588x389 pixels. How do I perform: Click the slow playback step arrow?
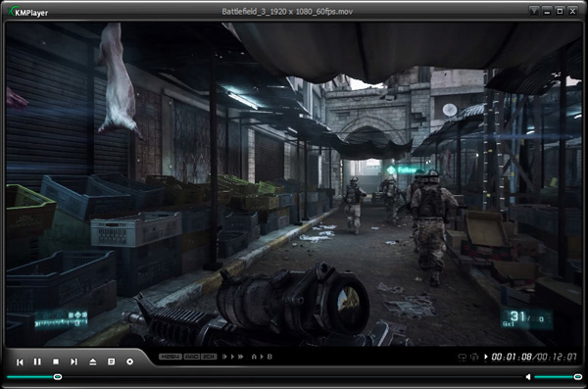(x=224, y=357)
